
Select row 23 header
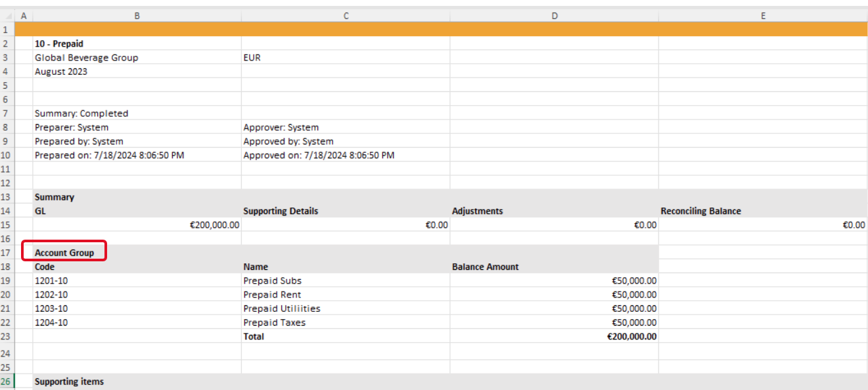pyautogui.click(x=8, y=336)
